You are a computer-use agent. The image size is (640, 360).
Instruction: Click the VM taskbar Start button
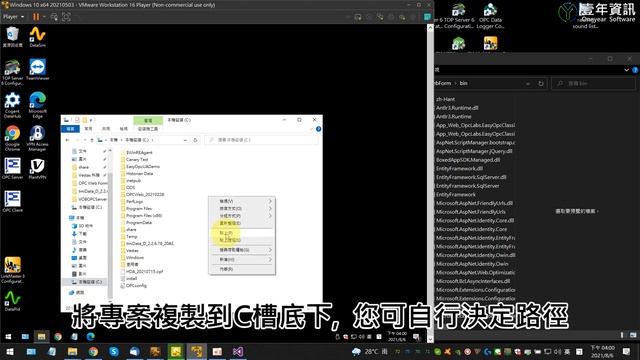click(x=8, y=336)
